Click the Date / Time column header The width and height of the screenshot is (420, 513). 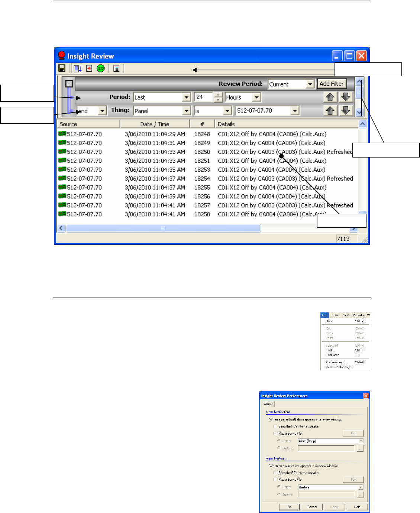coord(155,124)
